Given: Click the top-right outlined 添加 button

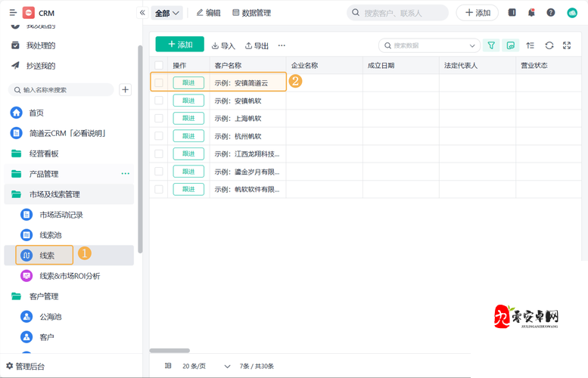Looking at the screenshot, I should point(478,13).
